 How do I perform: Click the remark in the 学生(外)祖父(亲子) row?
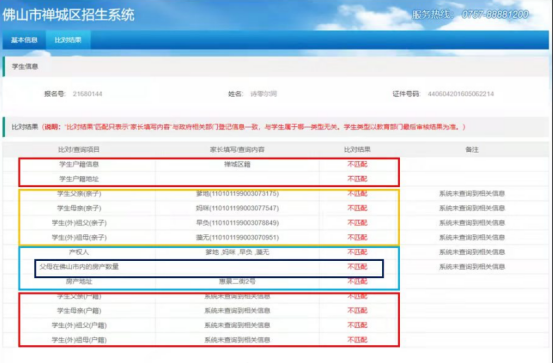pyautogui.click(x=472, y=223)
